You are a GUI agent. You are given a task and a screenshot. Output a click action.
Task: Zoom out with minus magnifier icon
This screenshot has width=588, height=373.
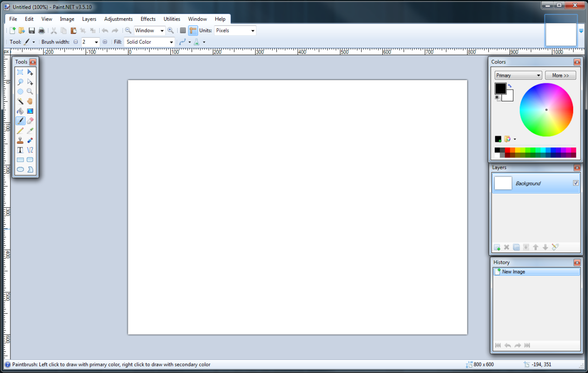[128, 30]
